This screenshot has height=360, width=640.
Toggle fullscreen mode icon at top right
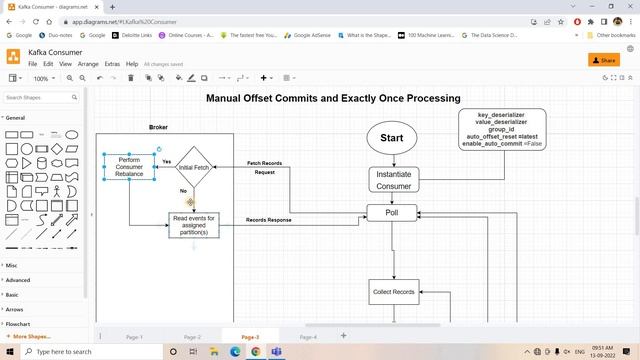(613, 78)
